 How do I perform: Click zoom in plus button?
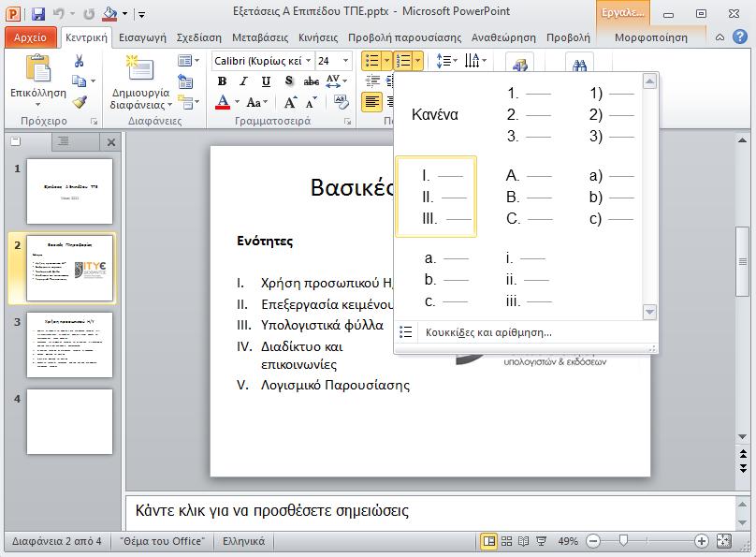(x=701, y=541)
